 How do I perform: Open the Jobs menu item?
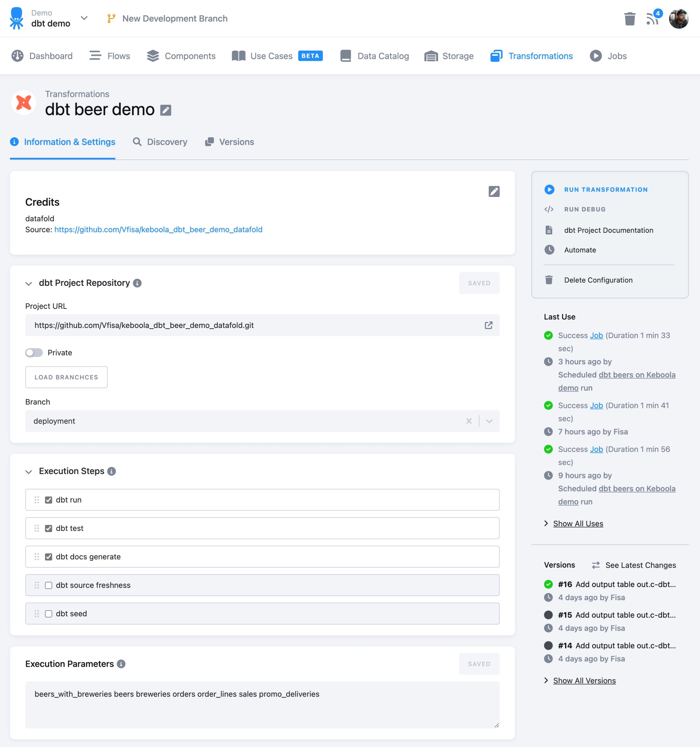coord(608,56)
